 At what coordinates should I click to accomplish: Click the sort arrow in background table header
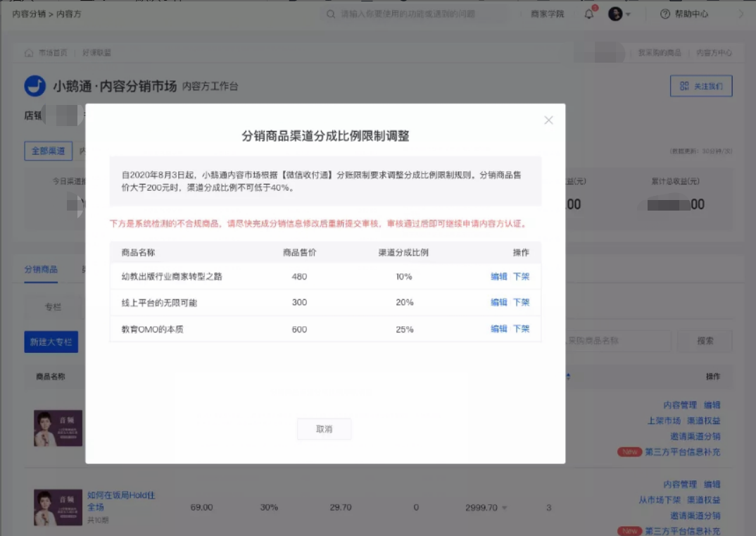569,376
